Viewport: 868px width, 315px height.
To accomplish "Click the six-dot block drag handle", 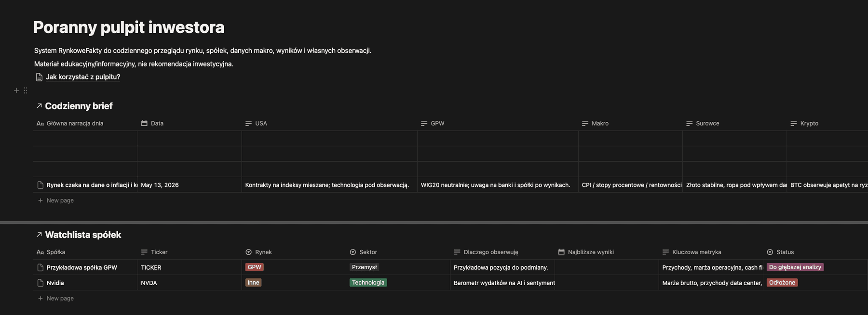I will 26,91.
